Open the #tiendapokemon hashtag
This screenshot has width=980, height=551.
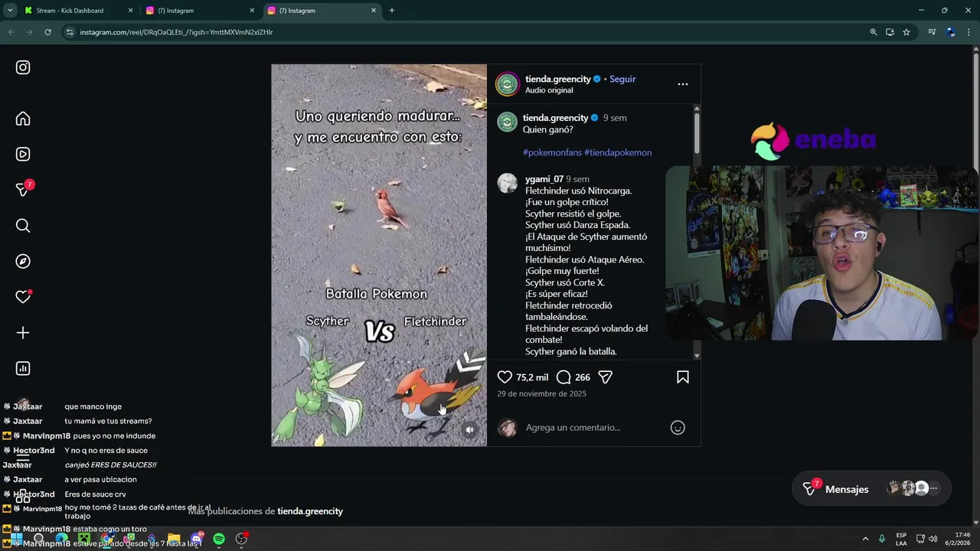[618, 152]
